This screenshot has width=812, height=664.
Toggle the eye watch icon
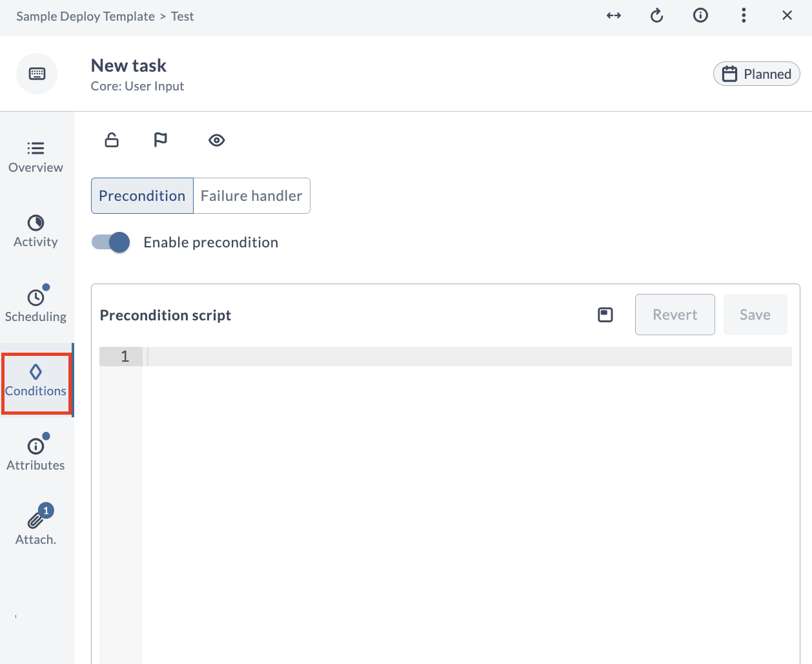click(x=217, y=140)
